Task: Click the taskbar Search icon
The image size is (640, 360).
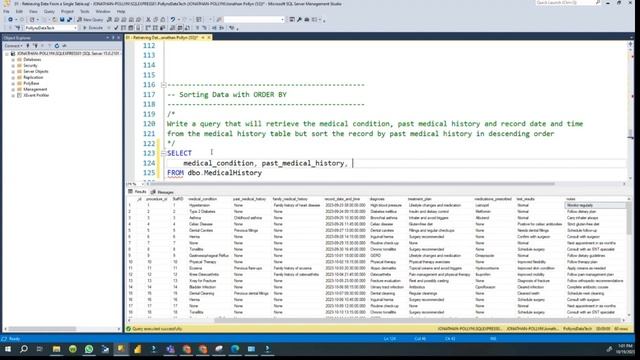Action: [x=24, y=349]
